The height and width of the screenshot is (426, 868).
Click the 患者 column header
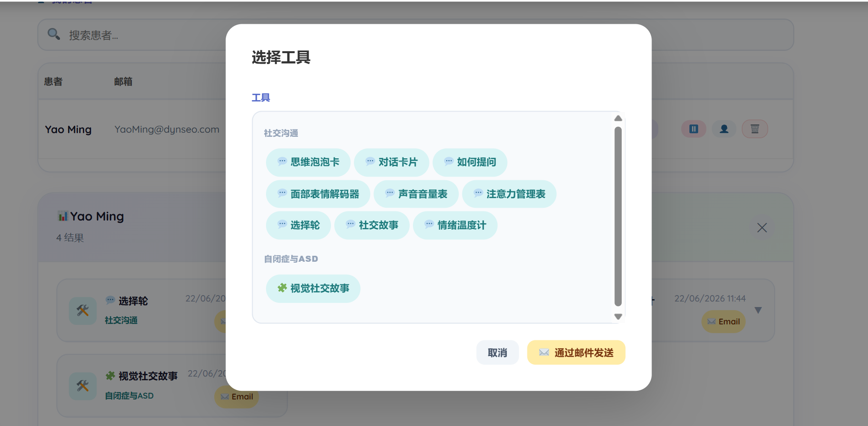tap(53, 81)
